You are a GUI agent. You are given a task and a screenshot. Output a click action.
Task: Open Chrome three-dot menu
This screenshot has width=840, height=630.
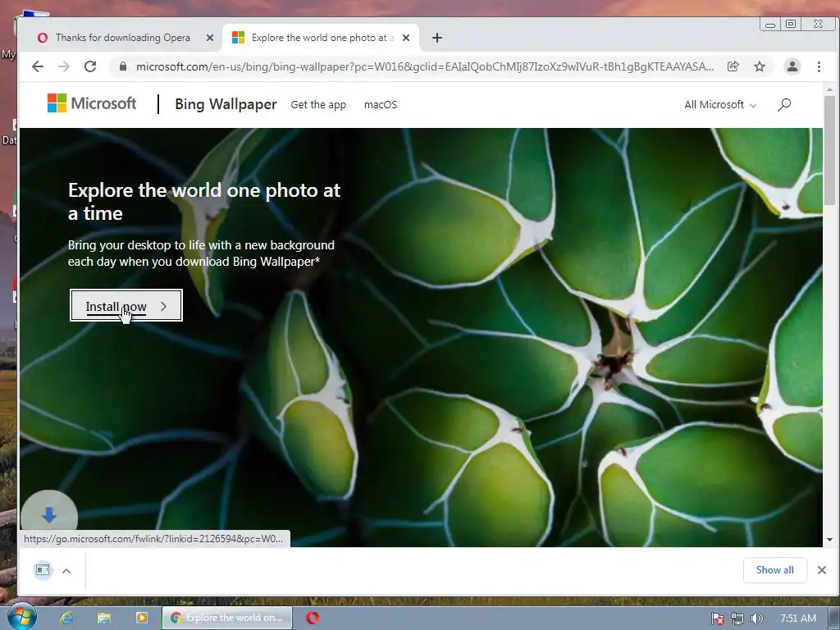coord(819,66)
